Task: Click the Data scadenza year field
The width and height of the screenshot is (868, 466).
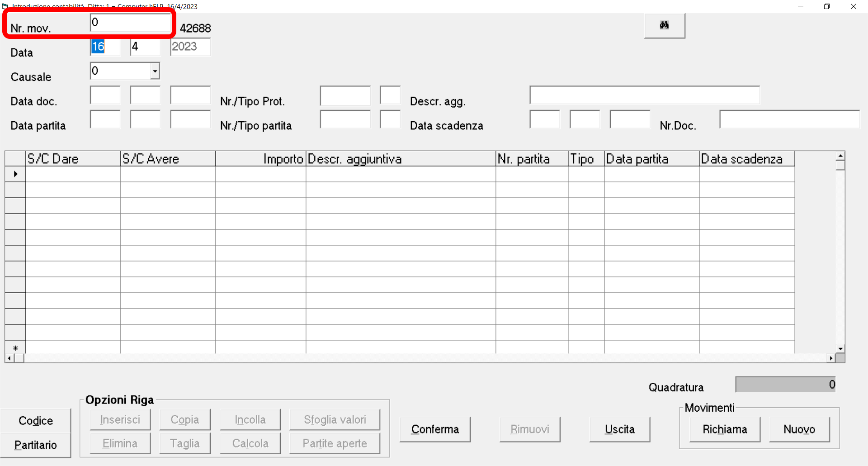Action: pos(630,119)
